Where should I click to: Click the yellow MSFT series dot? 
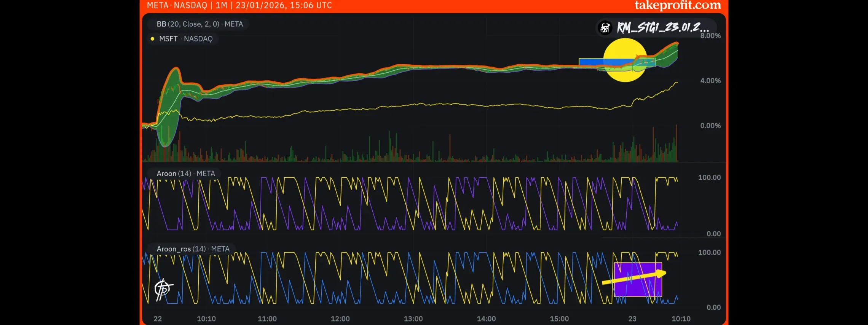(x=152, y=39)
